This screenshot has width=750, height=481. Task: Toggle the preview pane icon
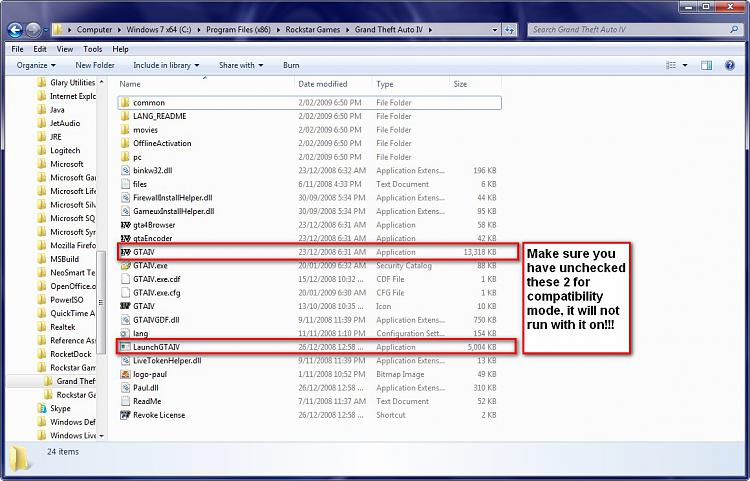coord(706,65)
